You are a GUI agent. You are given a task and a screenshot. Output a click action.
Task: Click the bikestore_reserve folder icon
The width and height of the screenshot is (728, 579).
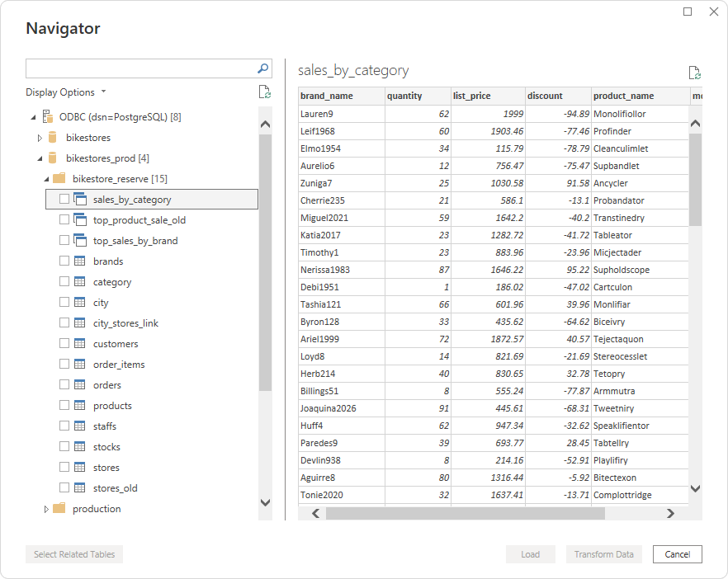[59, 179]
